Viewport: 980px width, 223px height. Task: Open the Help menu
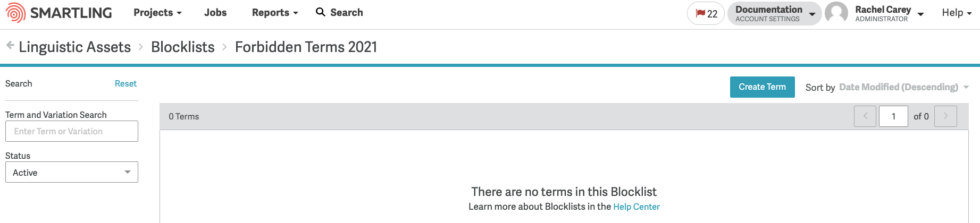point(957,12)
